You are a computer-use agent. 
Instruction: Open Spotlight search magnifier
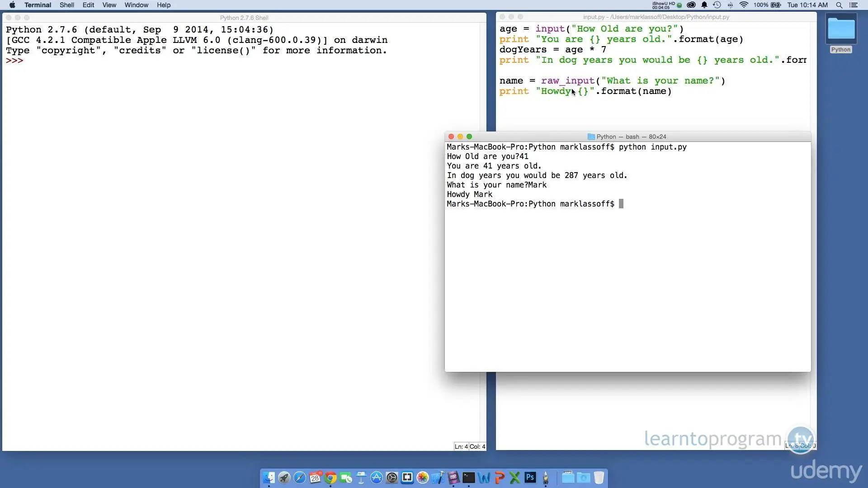click(839, 5)
